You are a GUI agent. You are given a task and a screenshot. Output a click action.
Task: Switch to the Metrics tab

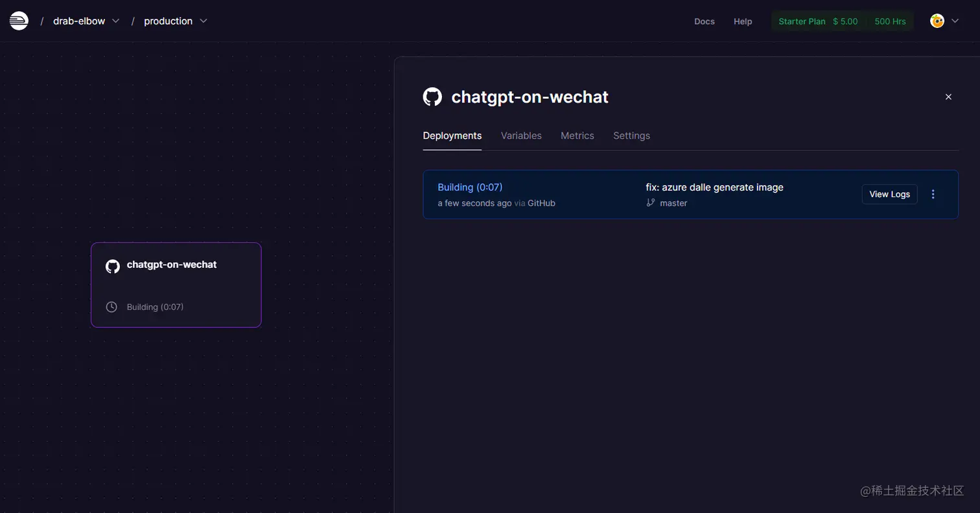coord(577,136)
